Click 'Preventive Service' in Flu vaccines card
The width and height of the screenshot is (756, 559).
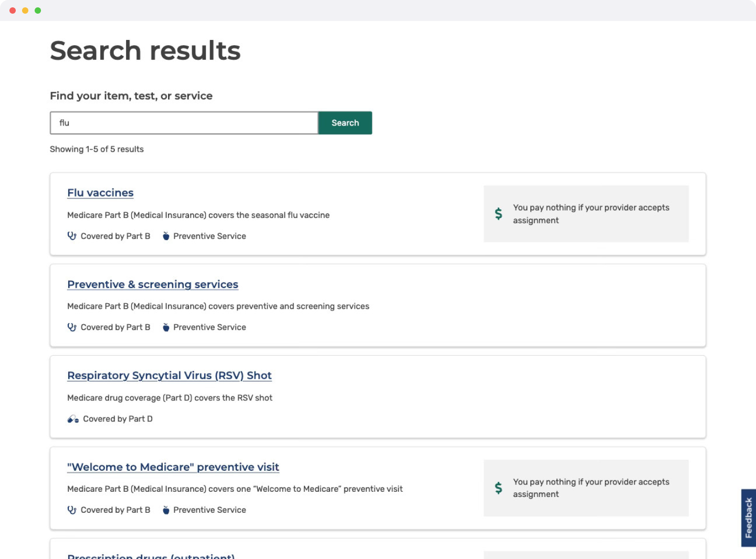209,236
